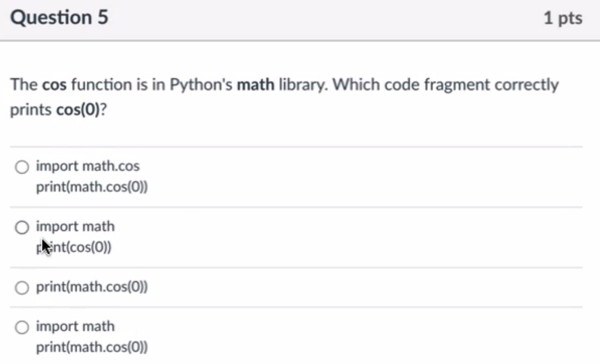Click 'import math' text in the final option

coord(75,326)
